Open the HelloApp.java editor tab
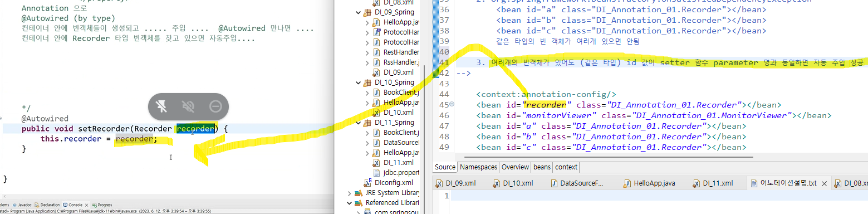The width and height of the screenshot is (868, 214). pyautogui.click(x=649, y=183)
